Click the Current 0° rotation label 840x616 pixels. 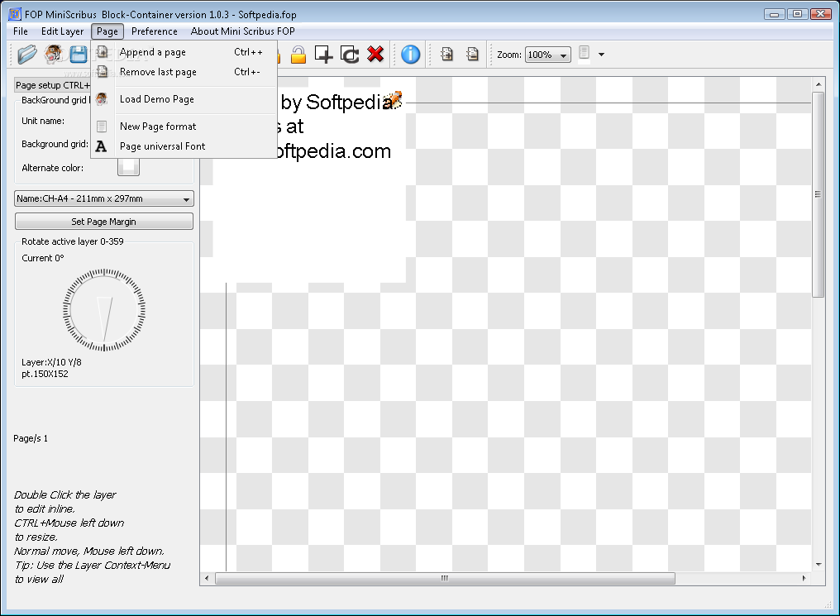(x=43, y=258)
